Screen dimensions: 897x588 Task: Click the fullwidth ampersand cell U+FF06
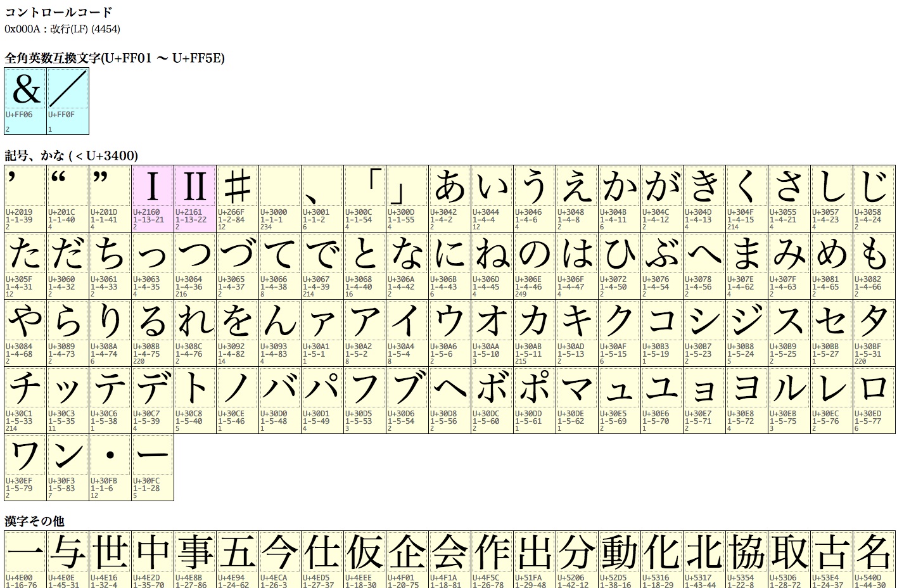25,101
